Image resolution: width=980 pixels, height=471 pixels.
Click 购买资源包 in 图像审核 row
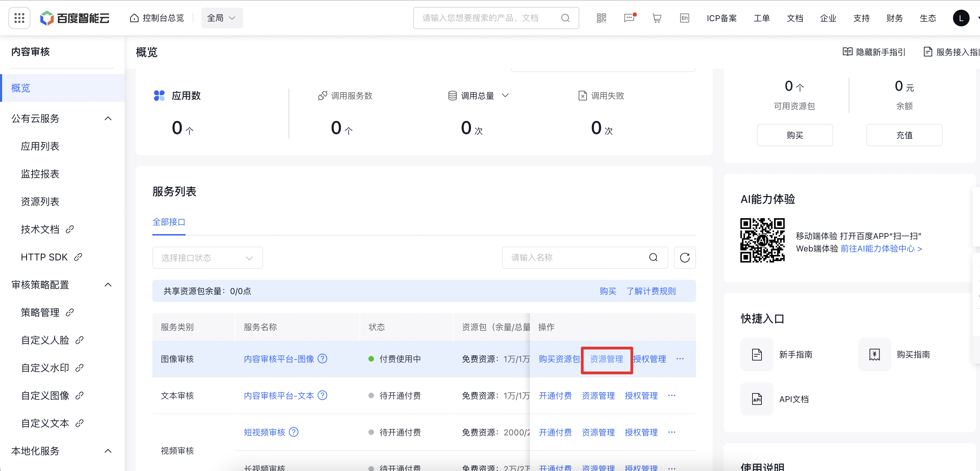click(559, 359)
